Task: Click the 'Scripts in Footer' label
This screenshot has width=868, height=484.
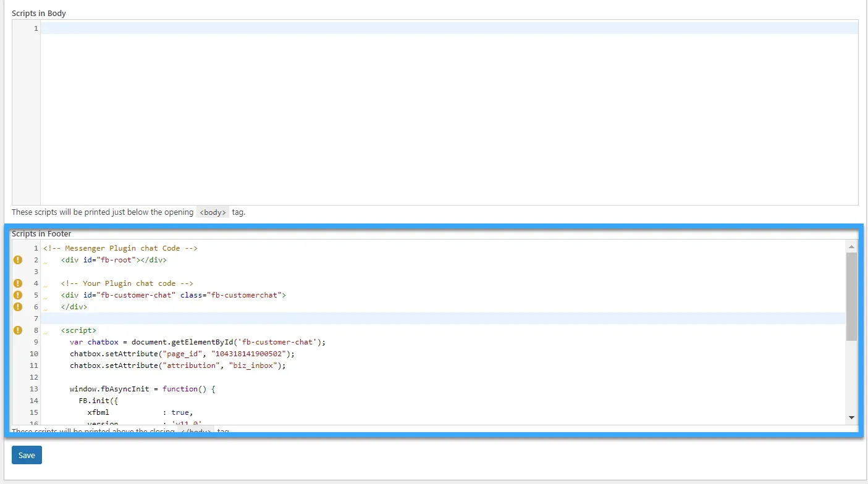Action: [41, 234]
